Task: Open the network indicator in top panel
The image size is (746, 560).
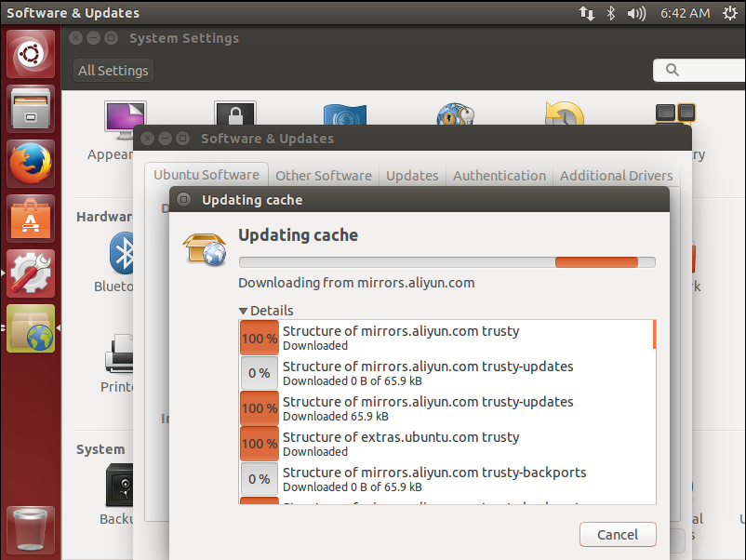Action: pyautogui.click(x=587, y=13)
